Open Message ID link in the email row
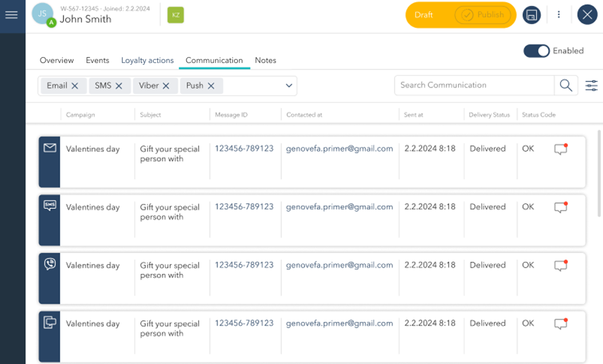Image resolution: width=603 pixels, height=364 pixels. [x=244, y=149]
